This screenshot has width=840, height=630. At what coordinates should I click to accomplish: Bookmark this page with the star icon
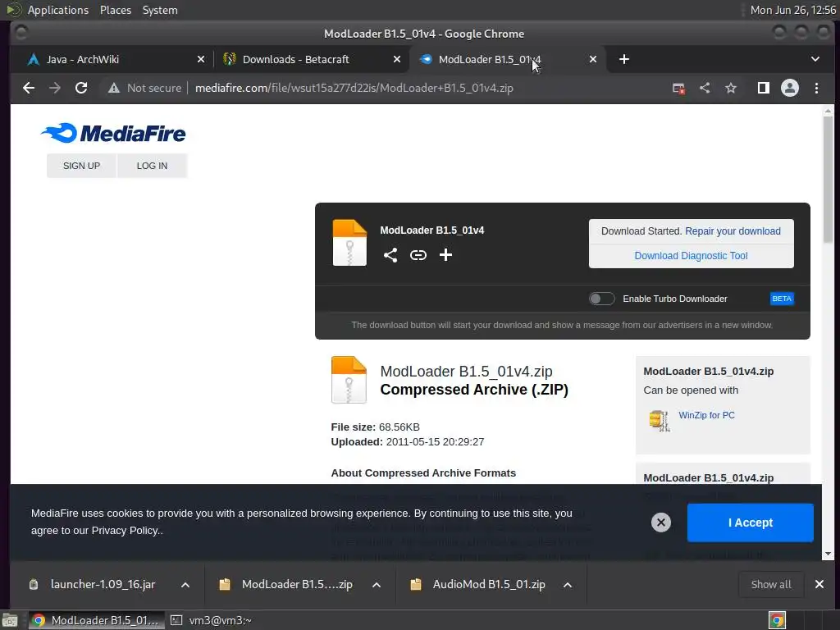(x=731, y=88)
